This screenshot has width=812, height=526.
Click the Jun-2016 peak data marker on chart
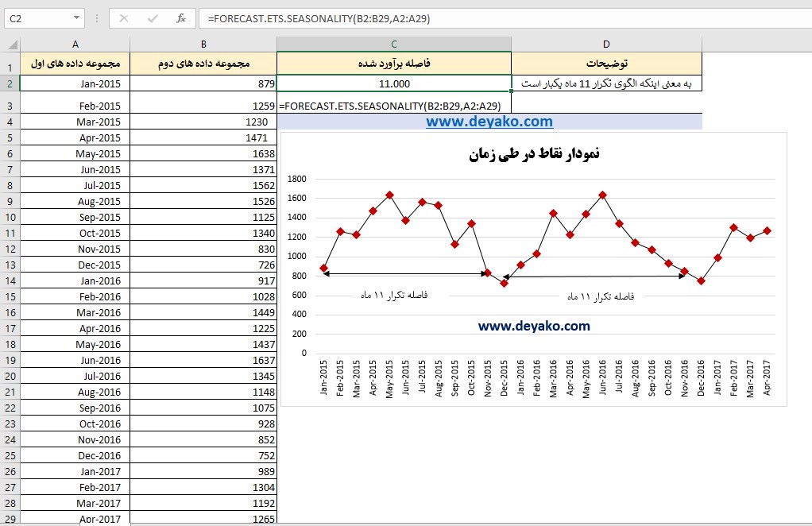(x=602, y=195)
